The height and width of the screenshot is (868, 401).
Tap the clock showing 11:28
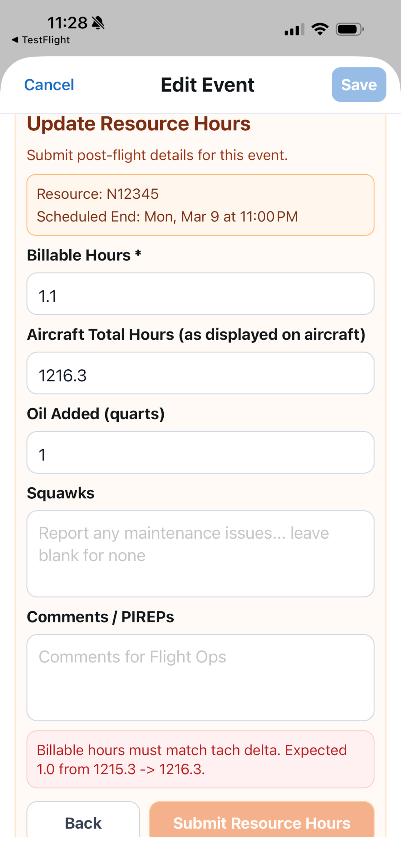67,22
